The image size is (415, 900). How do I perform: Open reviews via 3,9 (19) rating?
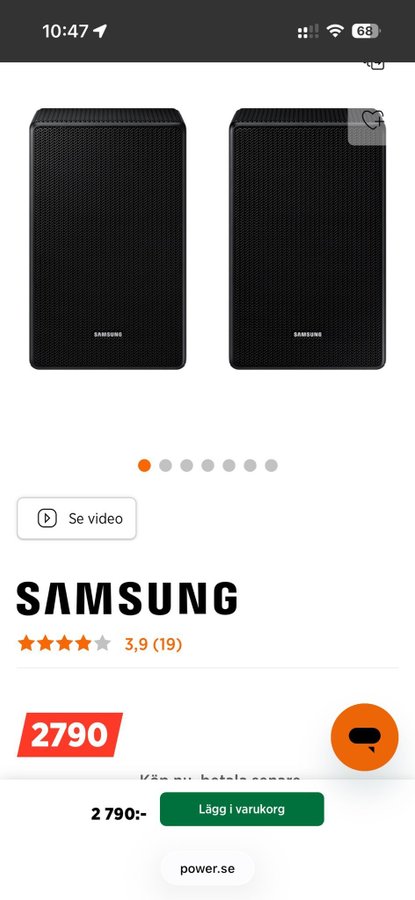pos(153,644)
